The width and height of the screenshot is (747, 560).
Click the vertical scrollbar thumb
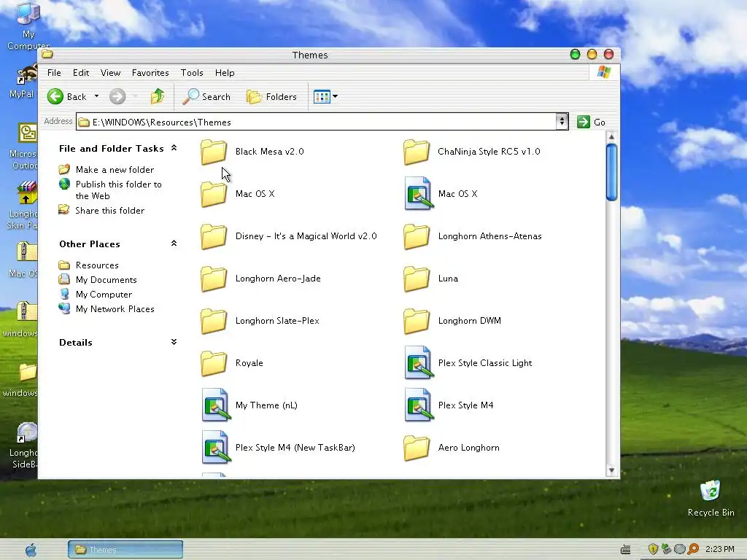612,172
